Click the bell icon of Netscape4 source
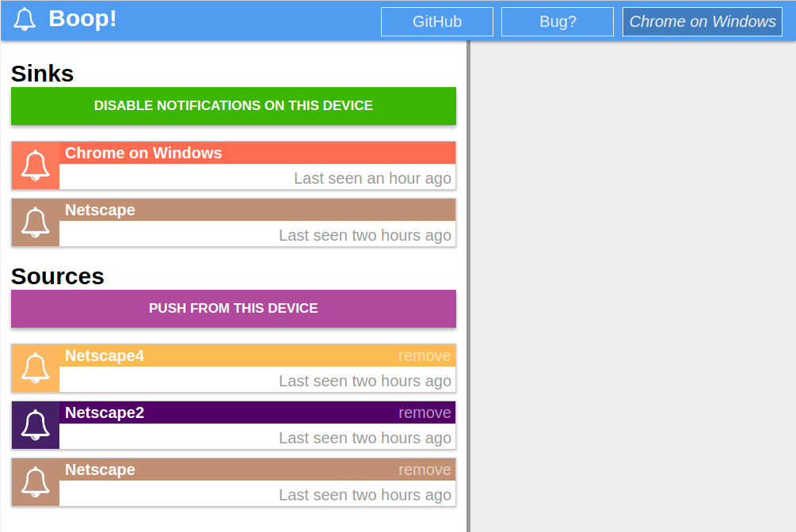 [36, 368]
